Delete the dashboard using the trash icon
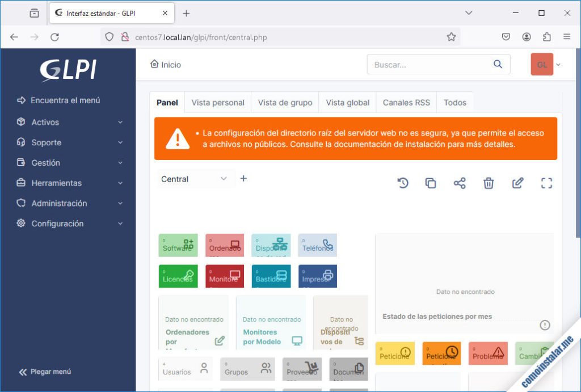The height and width of the screenshot is (392, 581). click(489, 183)
